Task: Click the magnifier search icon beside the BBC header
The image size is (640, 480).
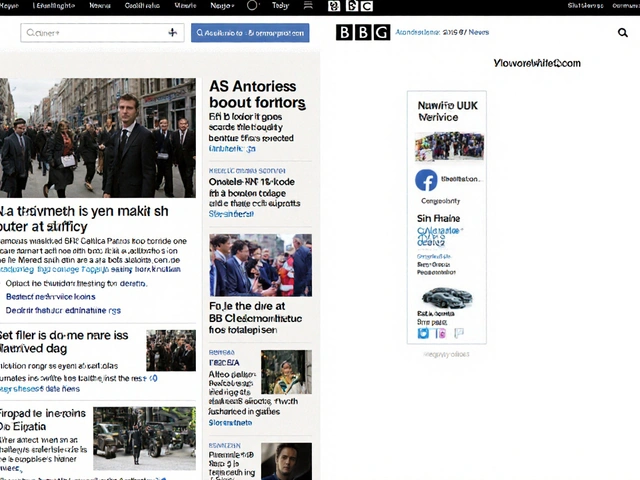Action: point(622,33)
